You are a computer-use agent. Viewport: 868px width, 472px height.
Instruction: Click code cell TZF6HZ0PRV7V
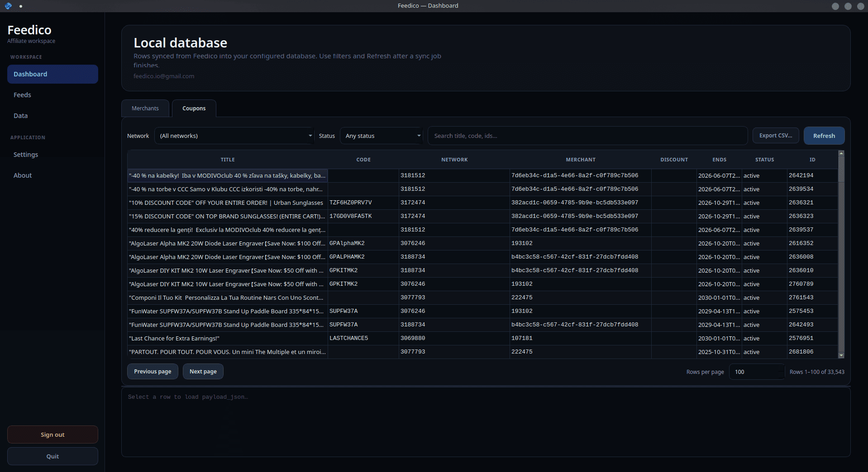[x=363, y=203]
